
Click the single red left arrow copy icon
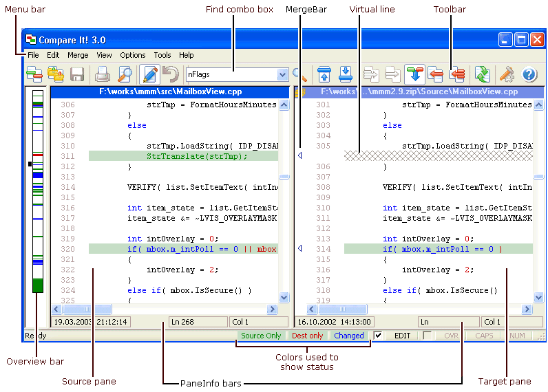click(436, 74)
